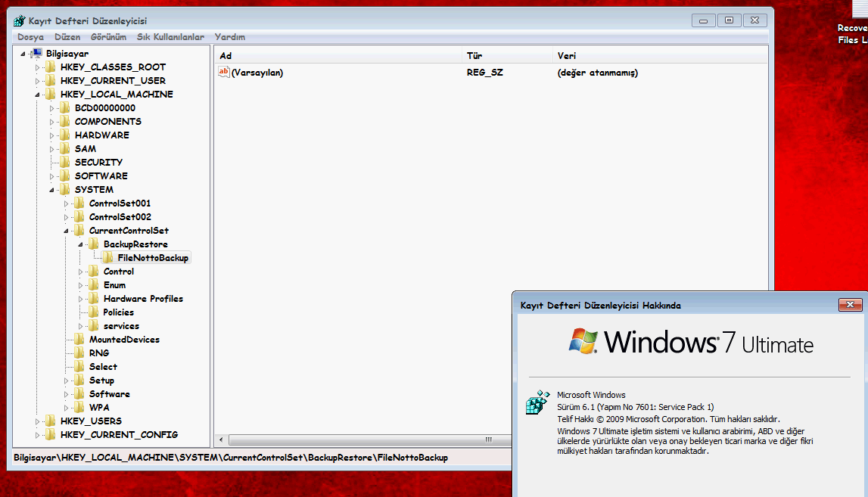The width and height of the screenshot is (868, 497).
Task: Click HKEY_CLASSES_ROOT folder icon
Action: [51, 67]
